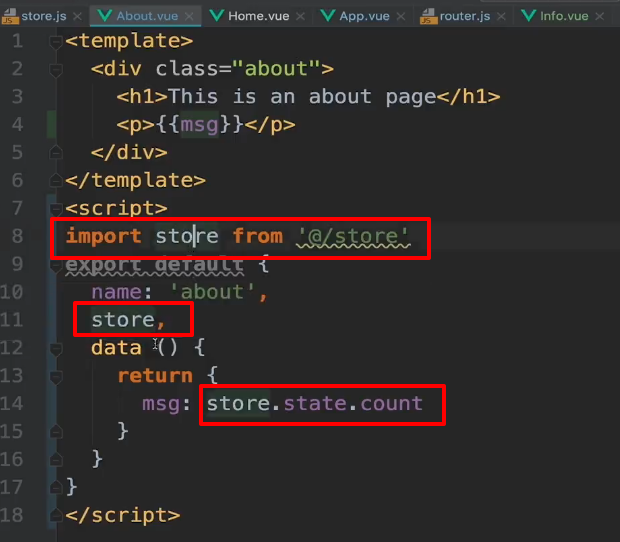Viewport: 620px width, 542px height.
Task: Open the router.js tab
Action: tap(465, 16)
